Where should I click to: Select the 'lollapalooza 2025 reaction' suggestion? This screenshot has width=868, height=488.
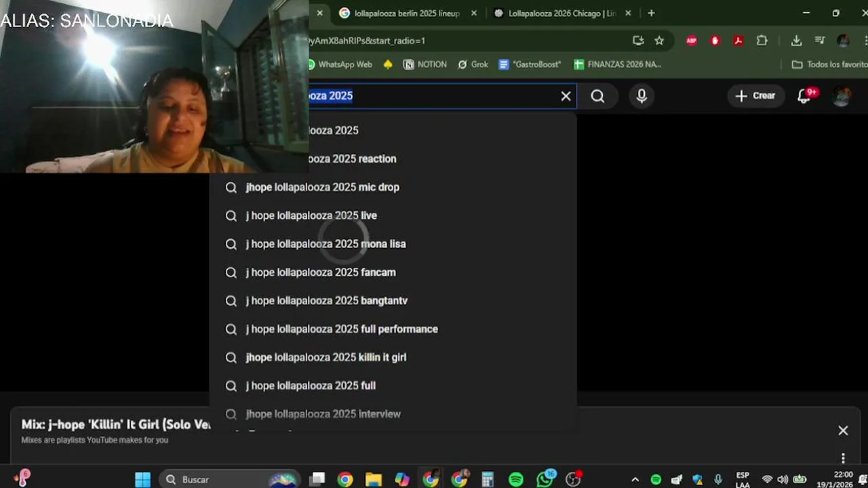[x=442, y=159]
